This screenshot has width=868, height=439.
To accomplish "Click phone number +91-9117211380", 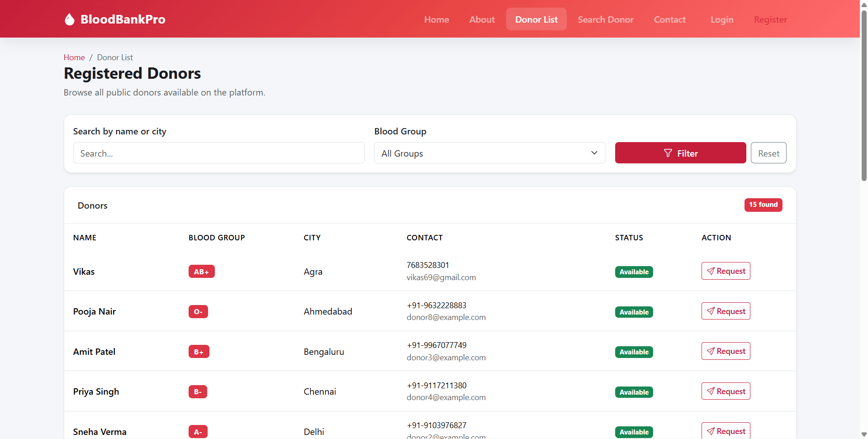I will coord(436,386).
